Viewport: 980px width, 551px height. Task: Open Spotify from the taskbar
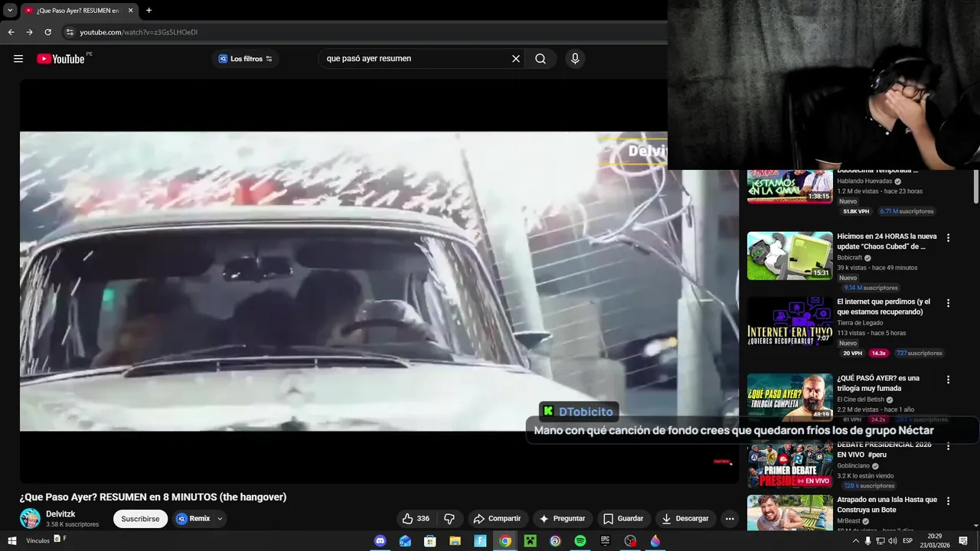tap(580, 541)
